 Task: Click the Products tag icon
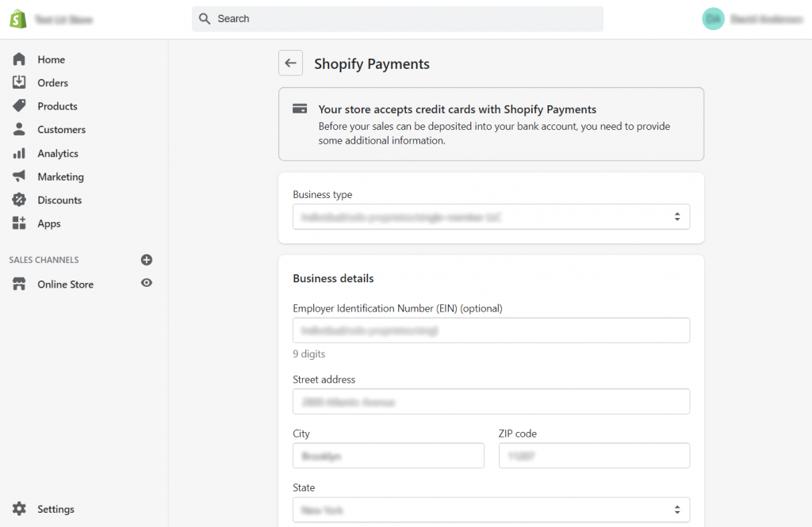[19, 106]
